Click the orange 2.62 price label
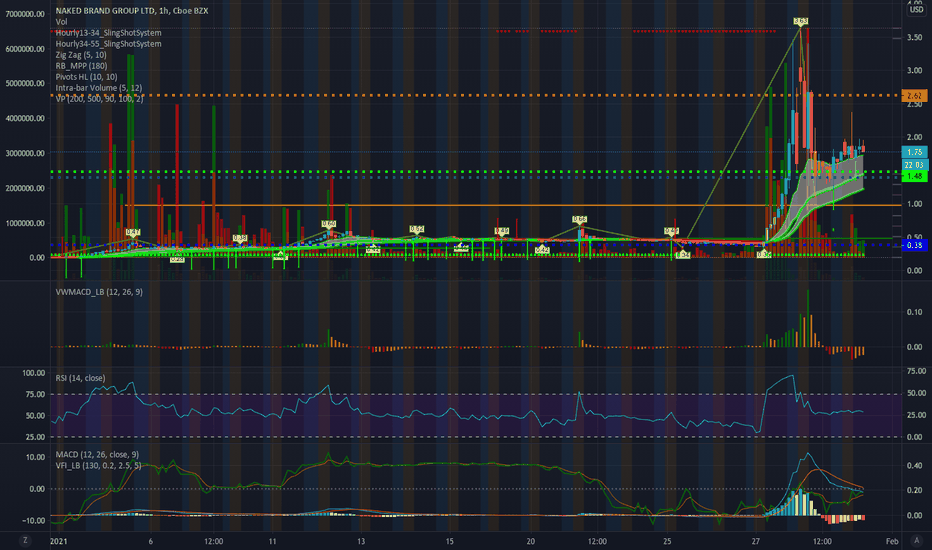This screenshot has width=932, height=550. pos(914,96)
